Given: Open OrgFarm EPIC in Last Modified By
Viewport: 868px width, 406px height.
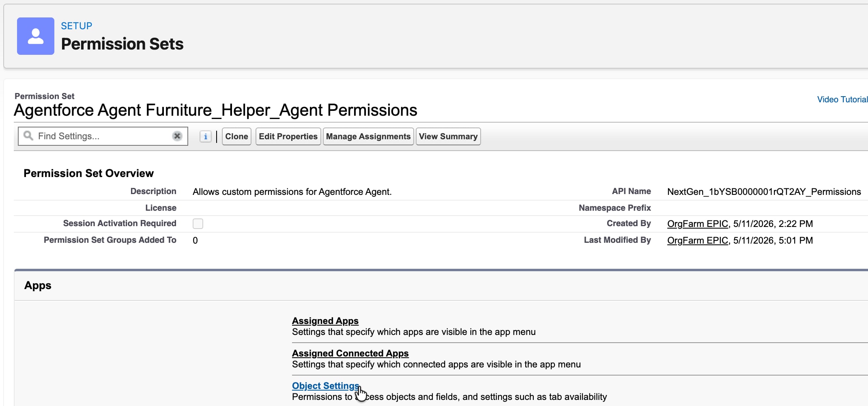Looking at the screenshot, I should (698, 240).
